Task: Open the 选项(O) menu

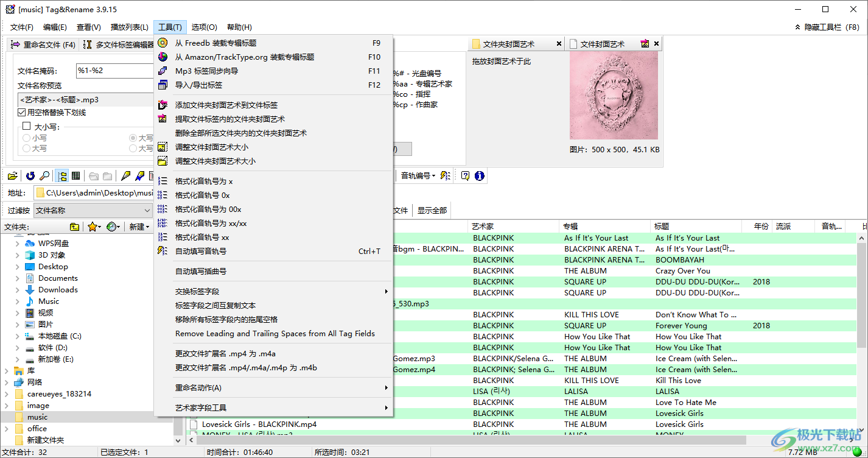Action: point(204,27)
